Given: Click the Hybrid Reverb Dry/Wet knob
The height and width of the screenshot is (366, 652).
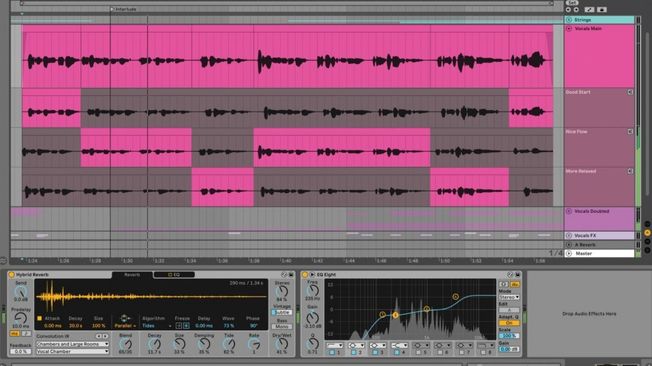Looking at the screenshot, I should (x=282, y=344).
